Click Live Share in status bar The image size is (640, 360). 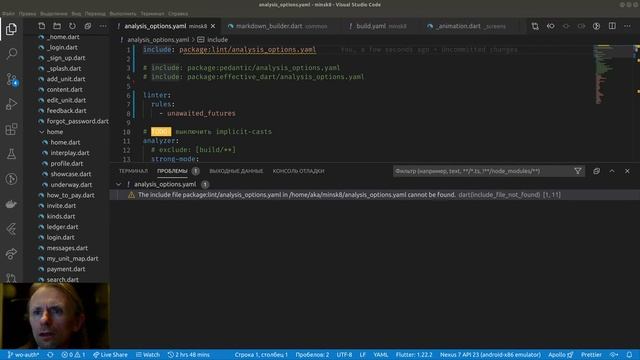point(110,355)
